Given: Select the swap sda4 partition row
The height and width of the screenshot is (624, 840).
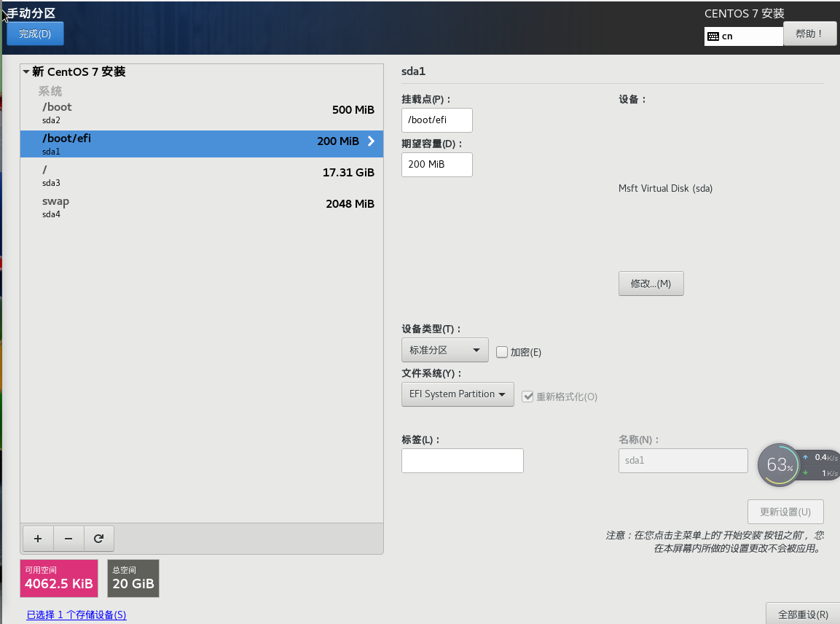Looking at the screenshot, I should coord(201,207).
